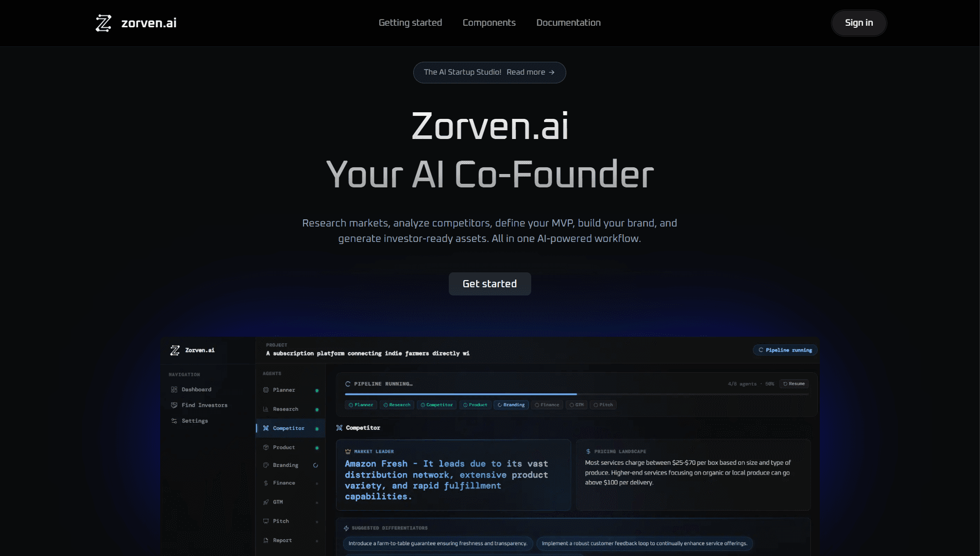Select the Branding agent
Viewport: 980px width, 556px height.
(291, 465)
